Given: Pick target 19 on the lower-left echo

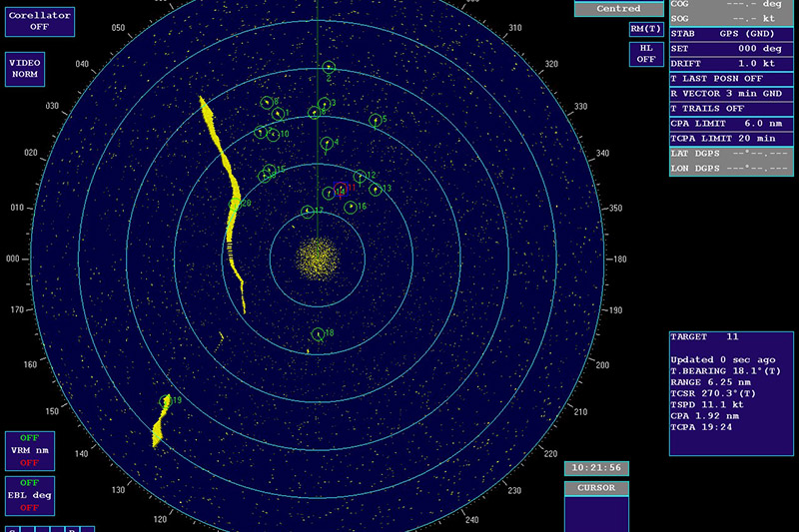Looking at the screenshot, I should (166, 402).
